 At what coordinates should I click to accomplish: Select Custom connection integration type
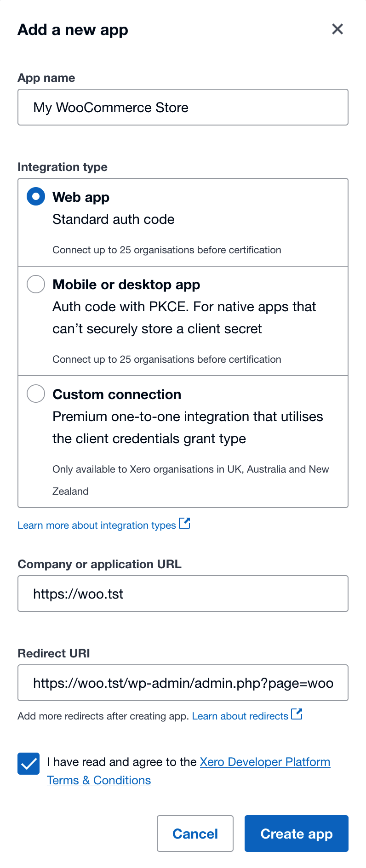pos(35,394)
